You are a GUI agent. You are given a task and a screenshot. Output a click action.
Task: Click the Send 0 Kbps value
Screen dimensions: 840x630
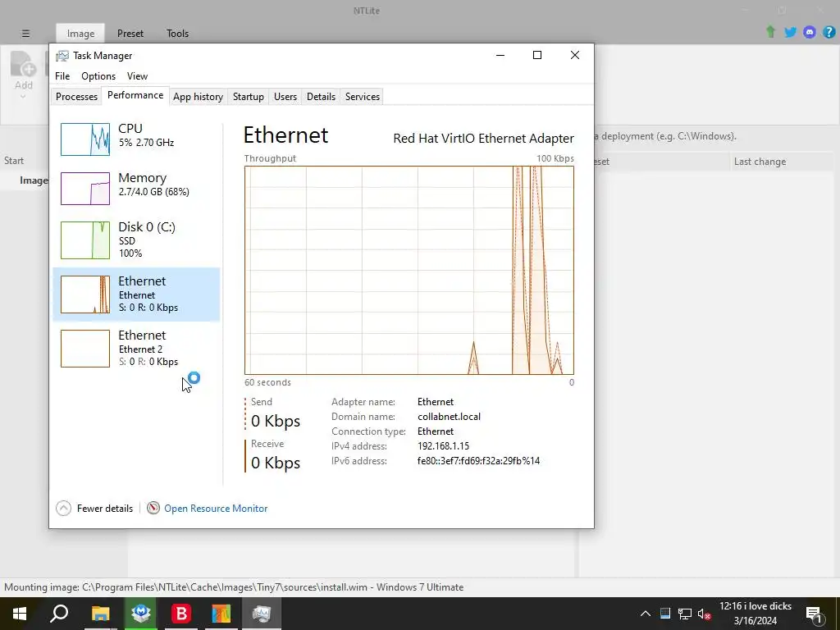pyautogui.click(x=276, y=421)
